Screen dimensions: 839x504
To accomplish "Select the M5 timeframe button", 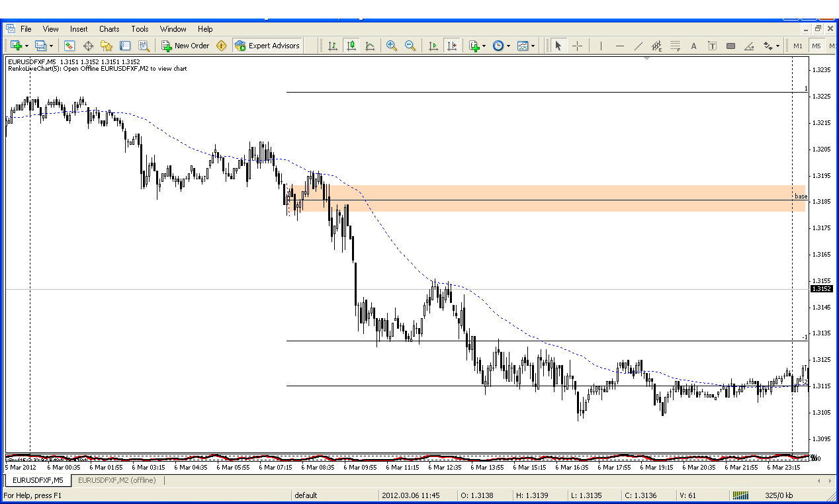I will (x=817, y=46).
